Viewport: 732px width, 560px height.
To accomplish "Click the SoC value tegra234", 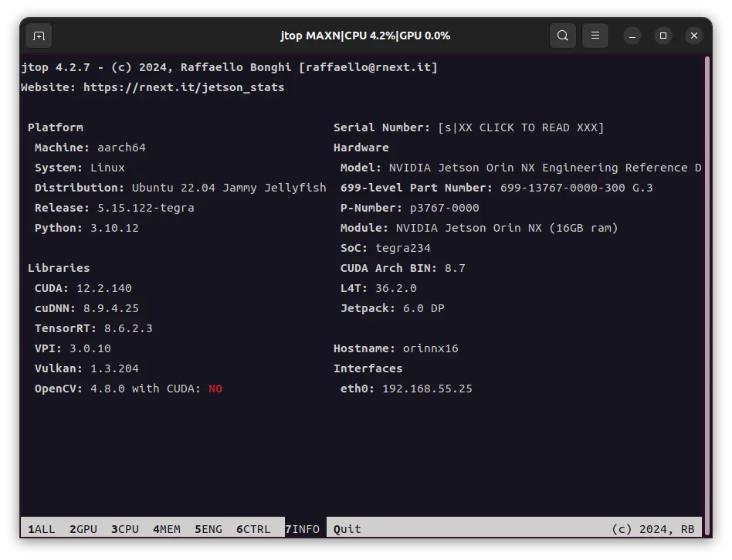I will pyautogui.click(x=403, y=248).
